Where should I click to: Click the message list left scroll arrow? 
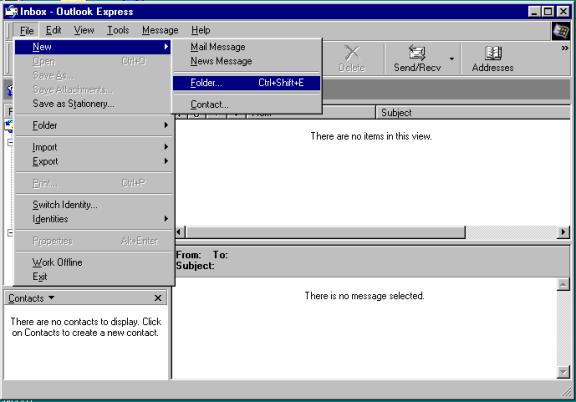tap(180, 232)
